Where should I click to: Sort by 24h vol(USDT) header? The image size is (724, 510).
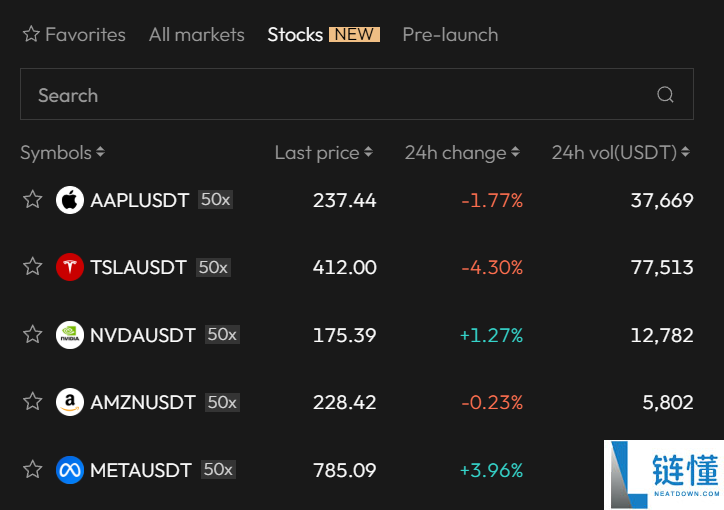621,152
